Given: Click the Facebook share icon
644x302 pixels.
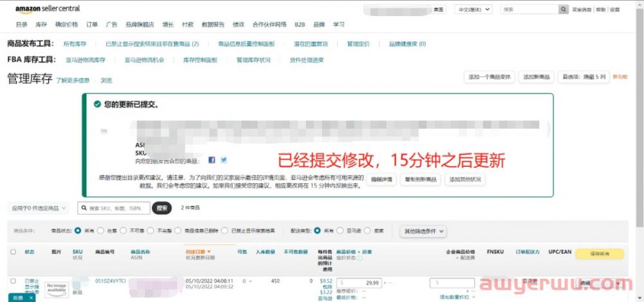Looking at the screenshot, I should (x=212, y=160).
